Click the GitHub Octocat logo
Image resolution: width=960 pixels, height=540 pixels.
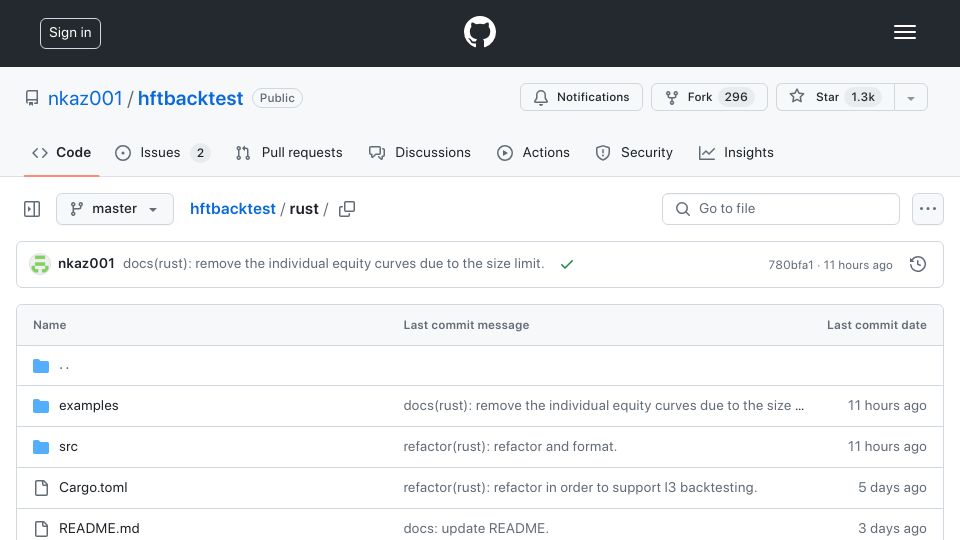[479, 32]
